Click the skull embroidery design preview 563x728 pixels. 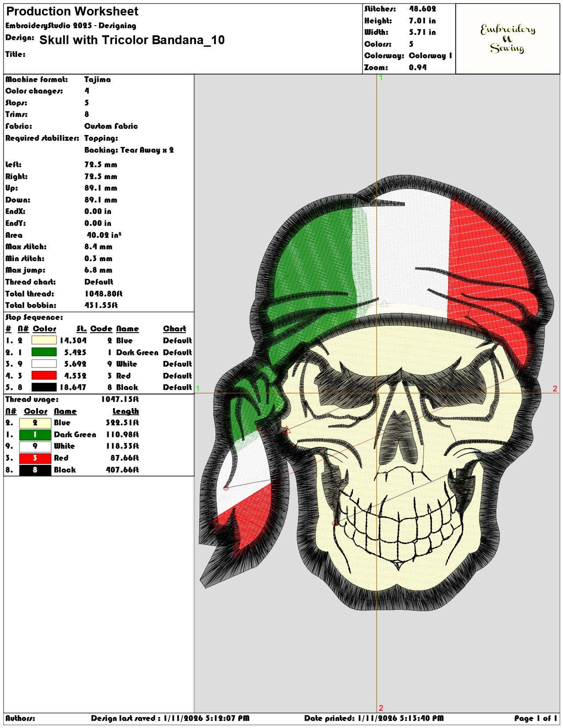[377, 393]
